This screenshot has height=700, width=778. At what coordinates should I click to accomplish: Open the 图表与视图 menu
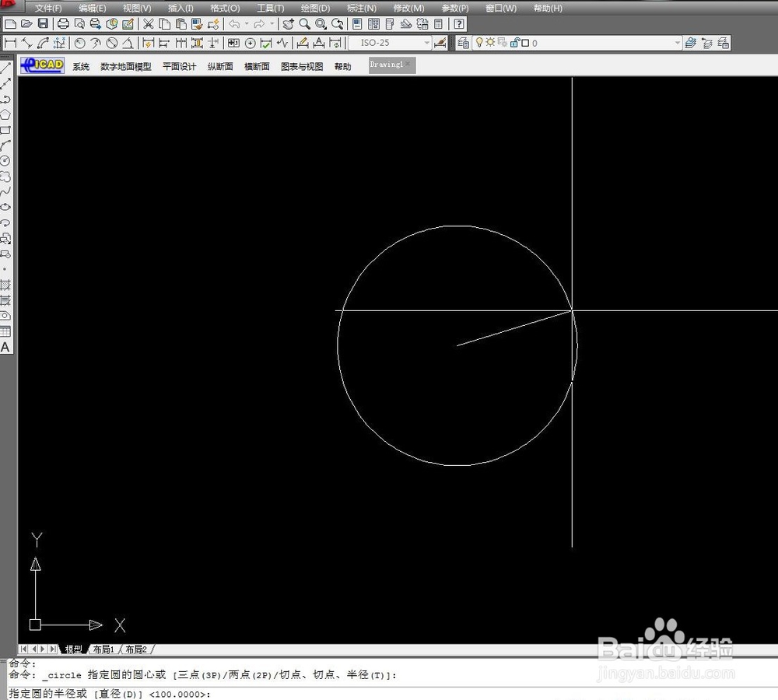tap(302, 66)
